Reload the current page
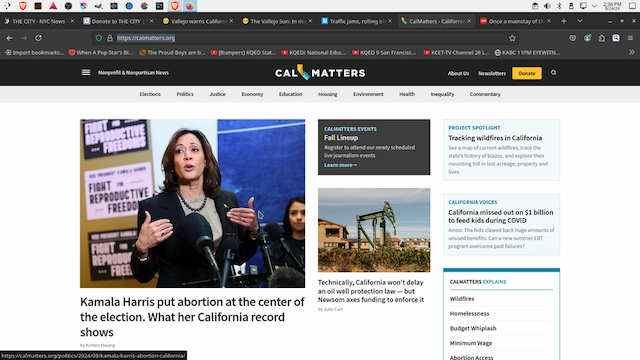640x360 pixels. pyautogui.click(x=38, y=38)
